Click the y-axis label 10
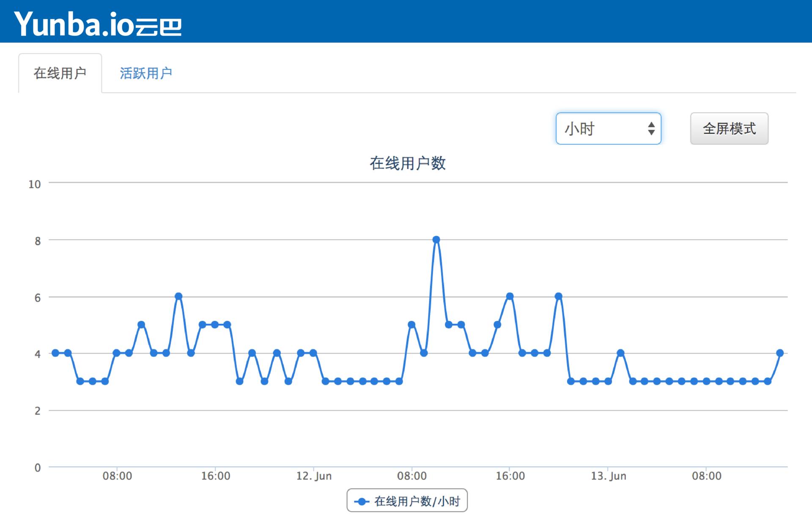Image resolution: width=812 pixels, height=525 pixels. (35, 184)
